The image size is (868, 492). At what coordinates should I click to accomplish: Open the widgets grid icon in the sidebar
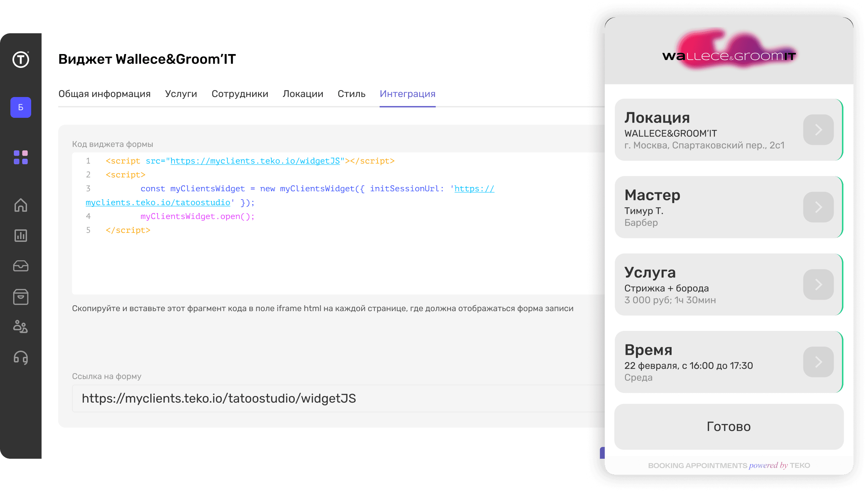21,157
